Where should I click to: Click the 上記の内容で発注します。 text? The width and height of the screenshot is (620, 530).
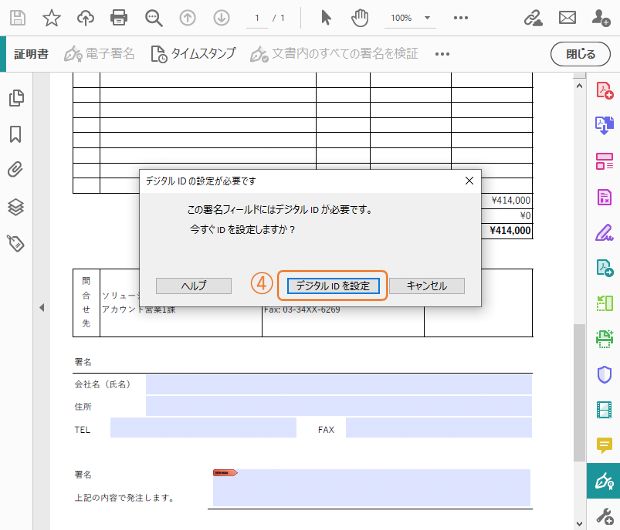125,497
